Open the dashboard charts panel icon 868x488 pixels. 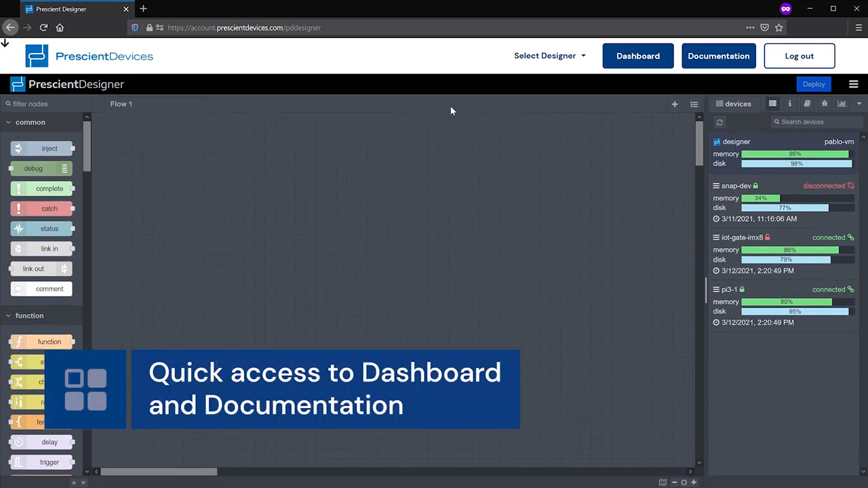click(842, 104)
